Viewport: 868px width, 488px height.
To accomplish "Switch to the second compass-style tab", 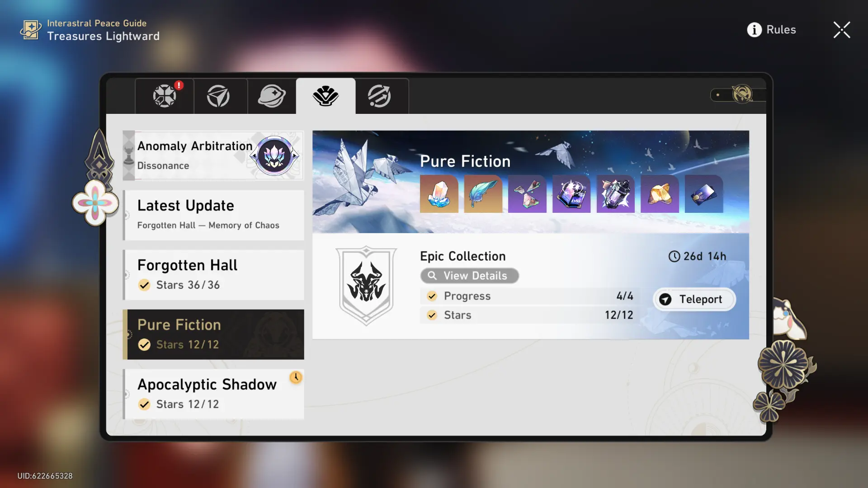I will pyautogui.click(x=218, y=96).
